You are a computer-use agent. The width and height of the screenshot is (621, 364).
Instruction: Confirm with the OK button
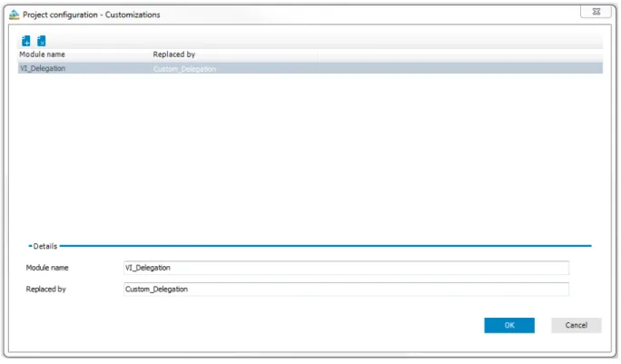[x=509, y=326]
